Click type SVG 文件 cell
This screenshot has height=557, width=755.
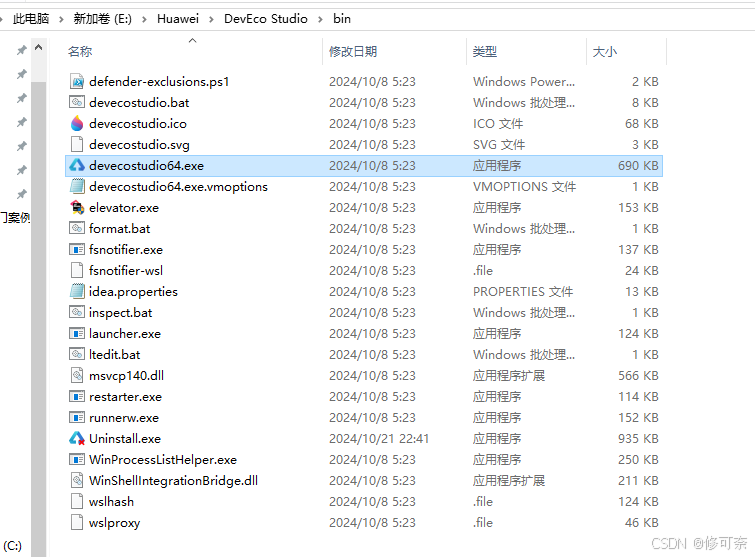499,144
